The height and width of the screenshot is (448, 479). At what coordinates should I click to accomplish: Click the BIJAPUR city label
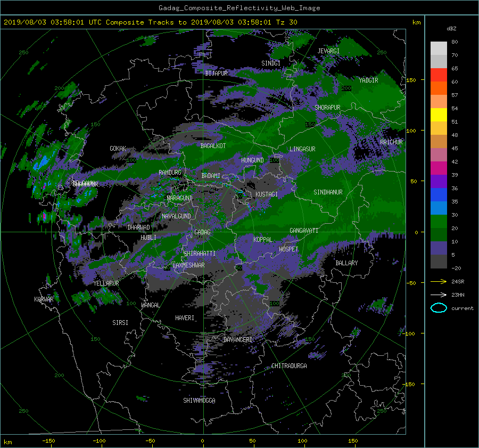coord(216,74)
